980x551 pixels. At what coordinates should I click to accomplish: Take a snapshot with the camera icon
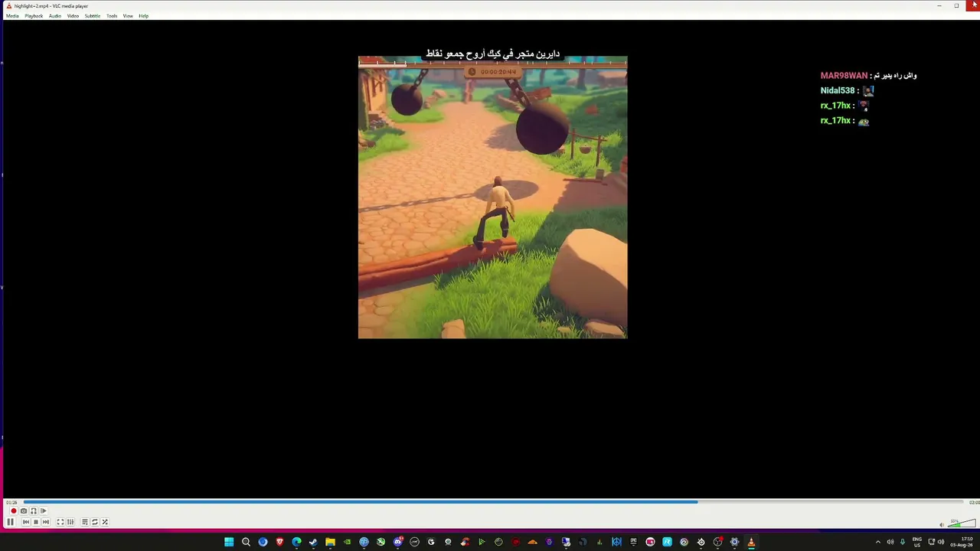23,511
